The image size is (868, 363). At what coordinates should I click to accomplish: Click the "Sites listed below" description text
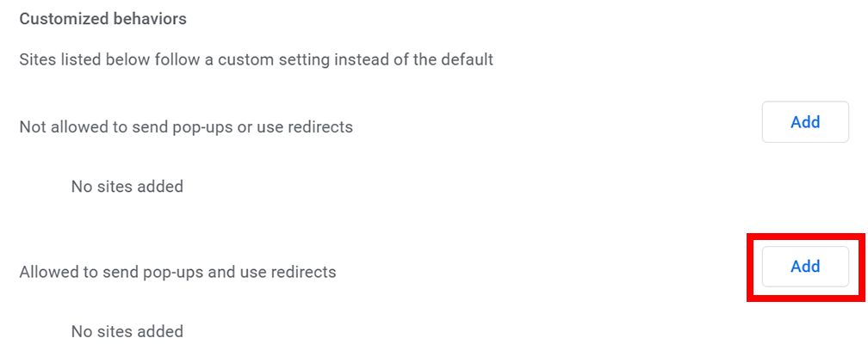[x=256, y=60]
